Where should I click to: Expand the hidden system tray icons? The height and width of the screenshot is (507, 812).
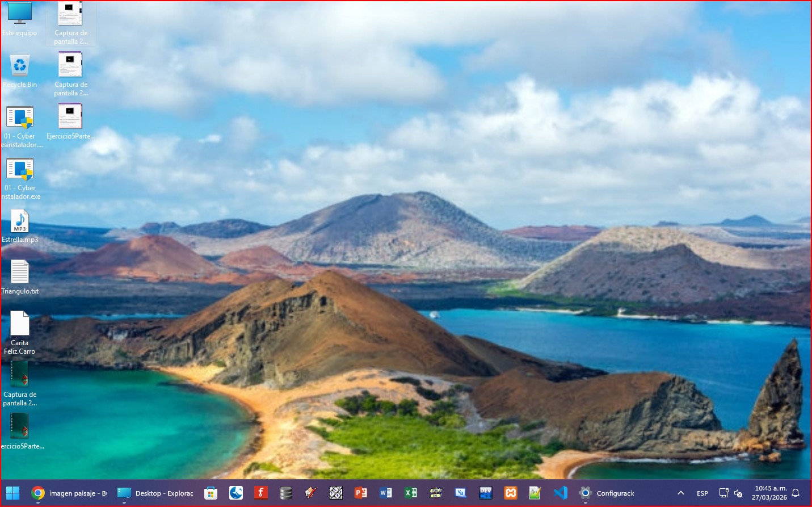tap(681, 493)
